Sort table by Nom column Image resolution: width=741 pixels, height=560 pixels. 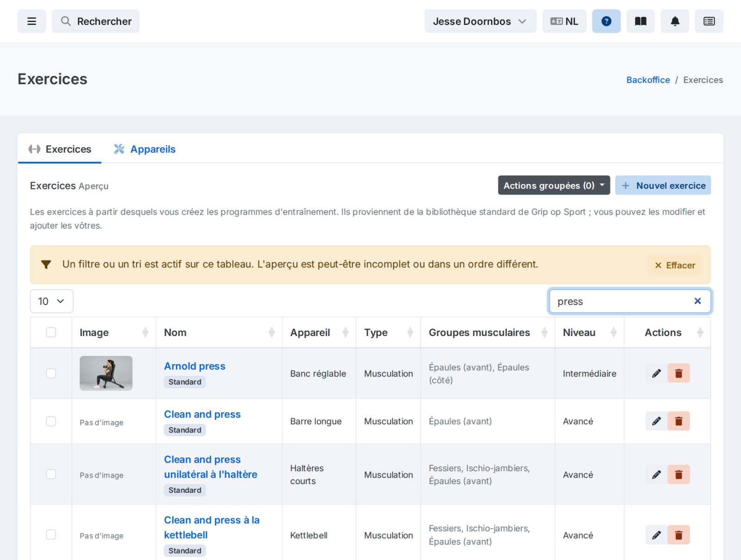tap(219, 332)
